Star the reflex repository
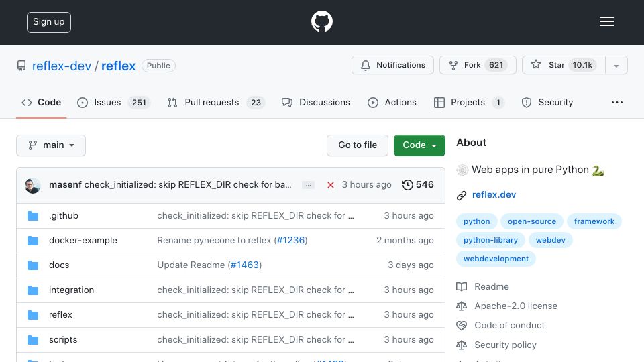 (x=563, y=65)
